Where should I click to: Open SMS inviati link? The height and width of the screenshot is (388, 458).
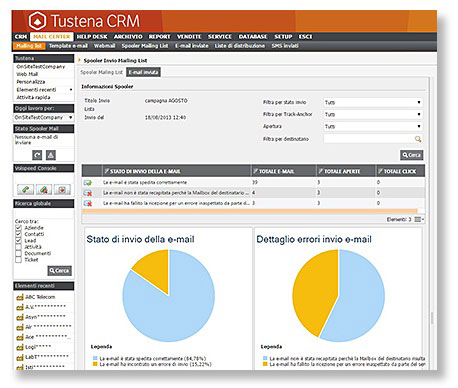pyautogui.click(x=285, y=46)
